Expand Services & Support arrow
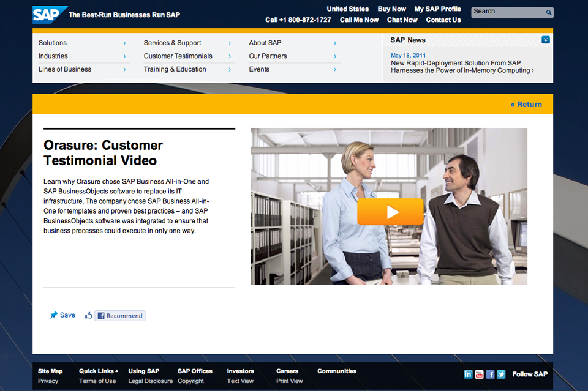The width and height of the screenshot is (588, 391). click(230, 43)
